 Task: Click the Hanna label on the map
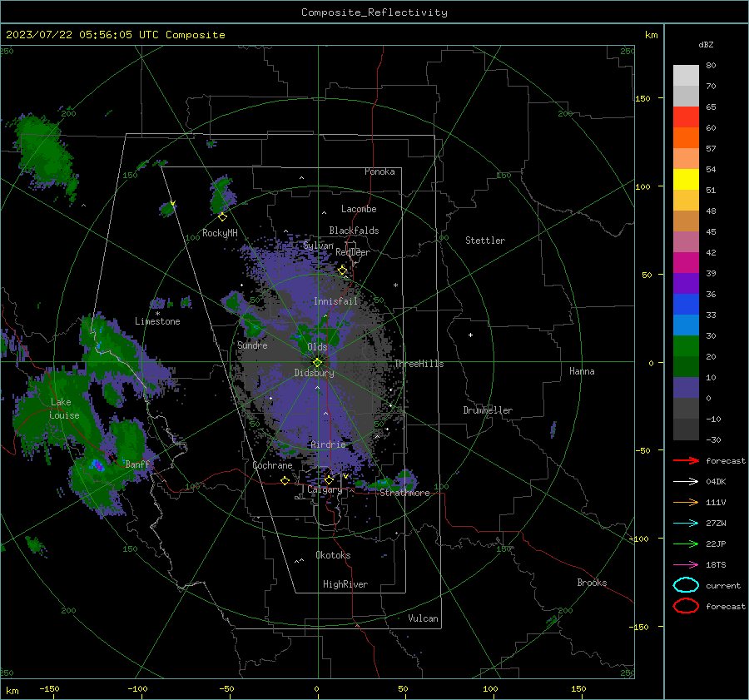pyautogui.click(x=582, y=371)
